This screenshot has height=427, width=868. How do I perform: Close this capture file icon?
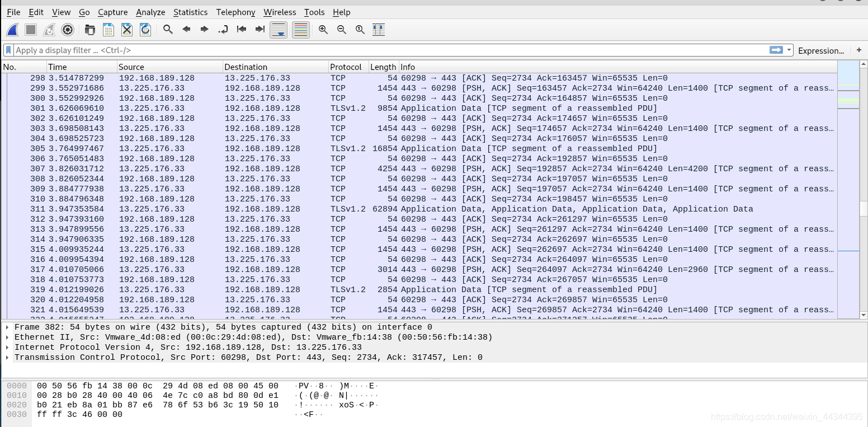(127, 30)
